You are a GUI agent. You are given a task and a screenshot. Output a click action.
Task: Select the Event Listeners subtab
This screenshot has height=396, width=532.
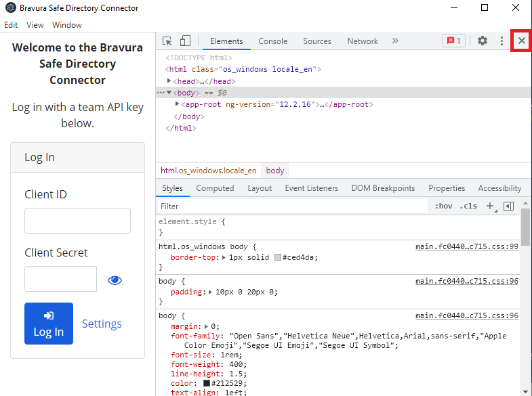click(312, 188)
